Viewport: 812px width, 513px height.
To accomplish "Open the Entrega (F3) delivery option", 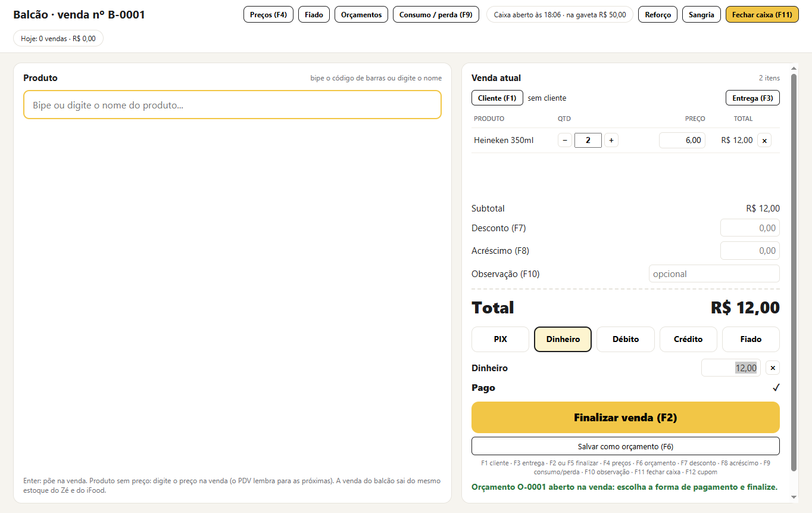I will click(x=752, y=98).
